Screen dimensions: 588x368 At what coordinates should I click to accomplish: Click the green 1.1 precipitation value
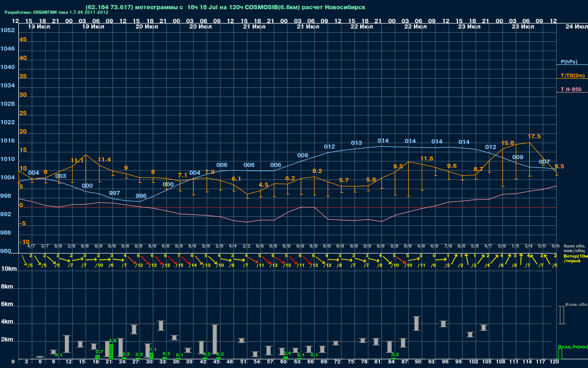click(153, 350)
